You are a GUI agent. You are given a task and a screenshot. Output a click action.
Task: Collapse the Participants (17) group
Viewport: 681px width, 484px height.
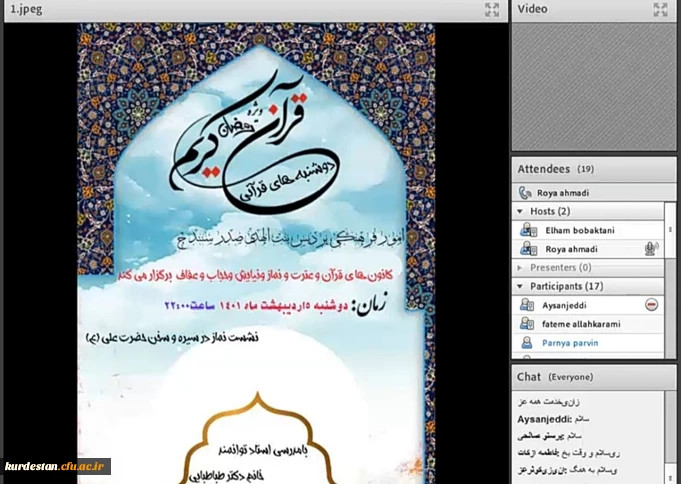520,287
